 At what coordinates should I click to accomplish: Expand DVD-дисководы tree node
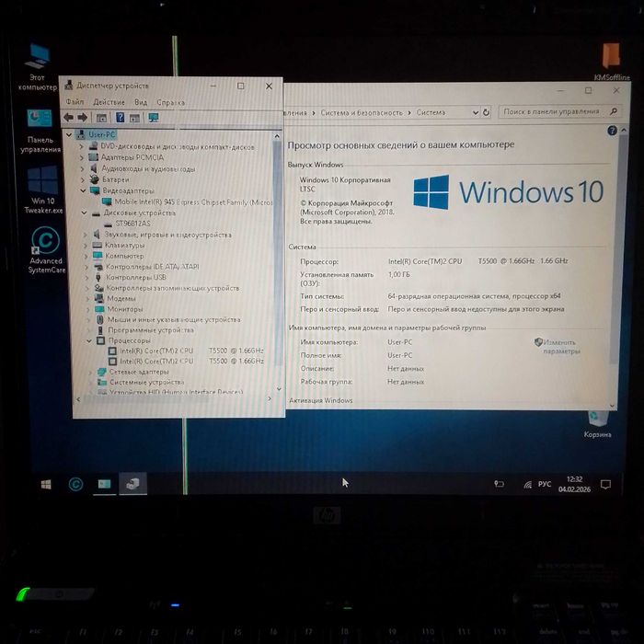click(81, 146)
